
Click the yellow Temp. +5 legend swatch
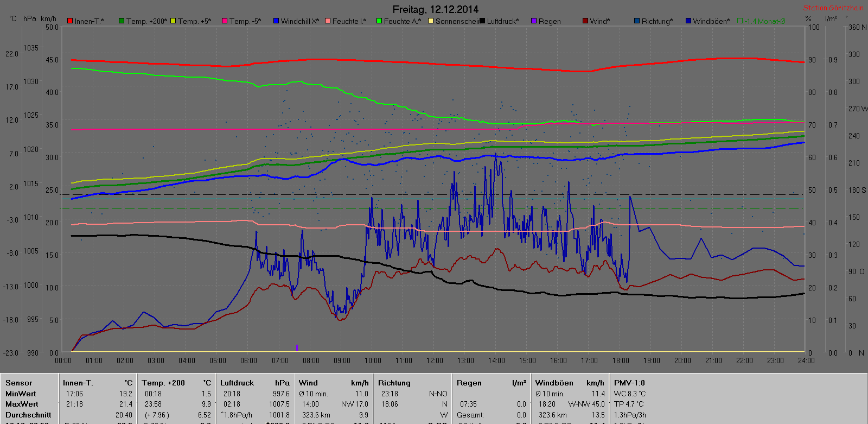[173, 21]
